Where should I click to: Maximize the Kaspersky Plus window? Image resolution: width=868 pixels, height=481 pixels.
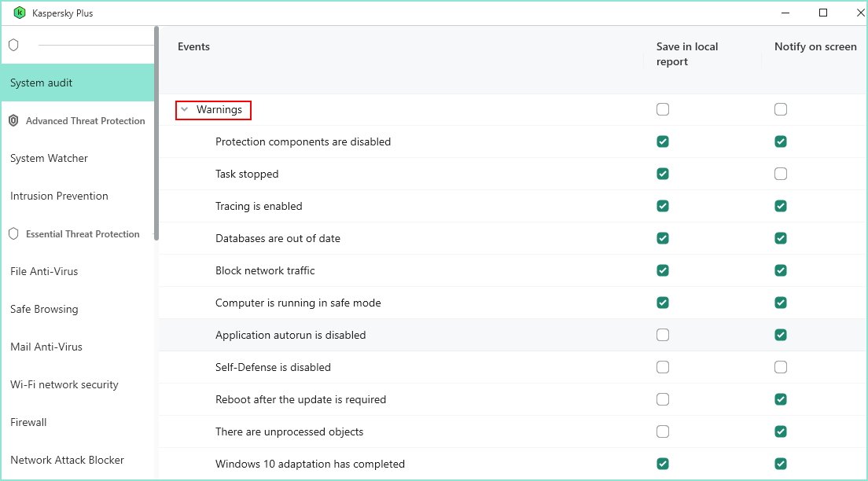[823, 13]
